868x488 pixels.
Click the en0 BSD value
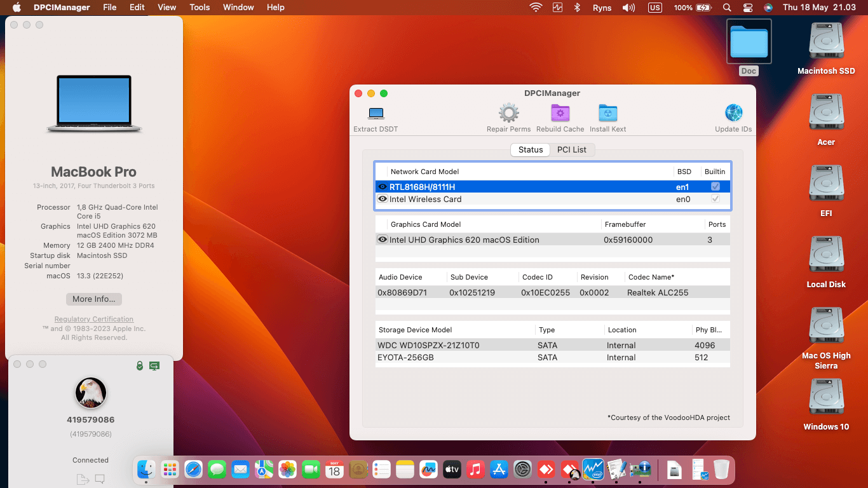[x=683, y=199]
